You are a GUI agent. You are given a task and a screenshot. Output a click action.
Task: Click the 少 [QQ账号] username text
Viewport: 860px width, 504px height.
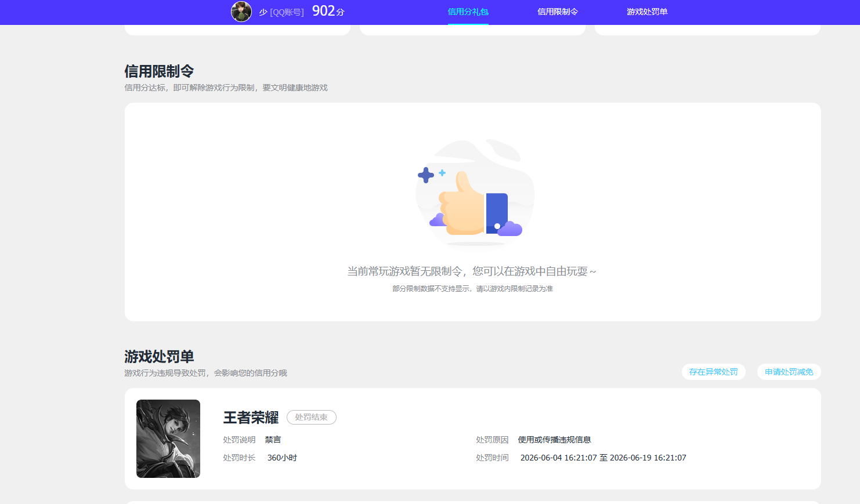click(x=281, y=12)
